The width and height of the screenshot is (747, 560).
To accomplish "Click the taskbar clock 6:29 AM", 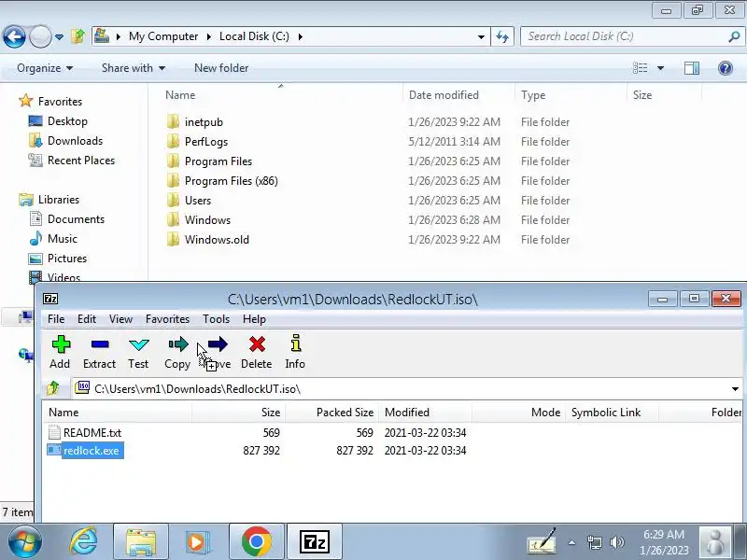I will (x=664, y=534).
